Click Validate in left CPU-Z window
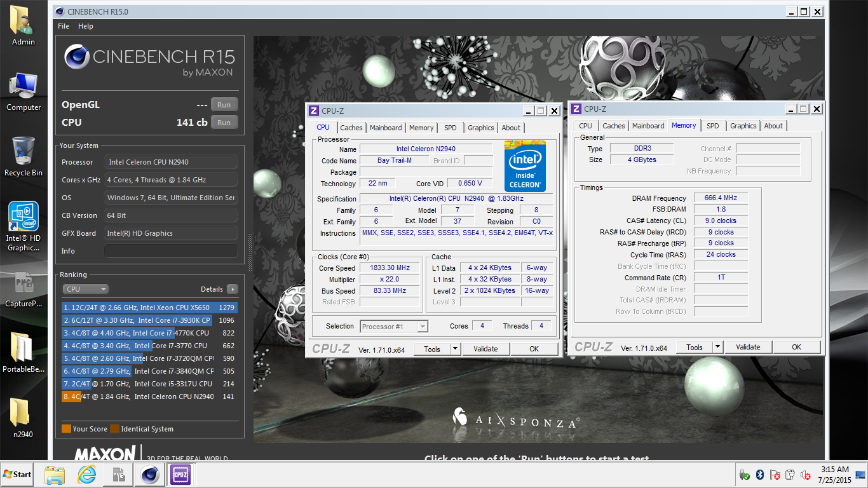Viewport: 868px width, 488px height. 485,349
